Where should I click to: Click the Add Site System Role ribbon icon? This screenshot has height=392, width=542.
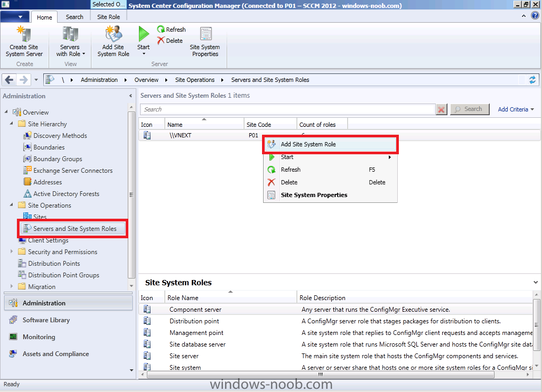click(114, 34)
